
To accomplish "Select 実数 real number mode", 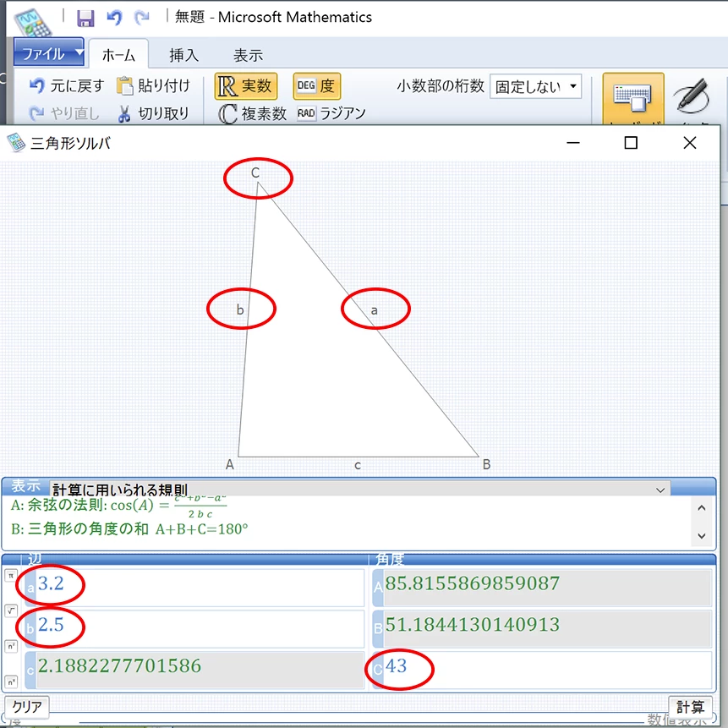I will coord(245,86).
